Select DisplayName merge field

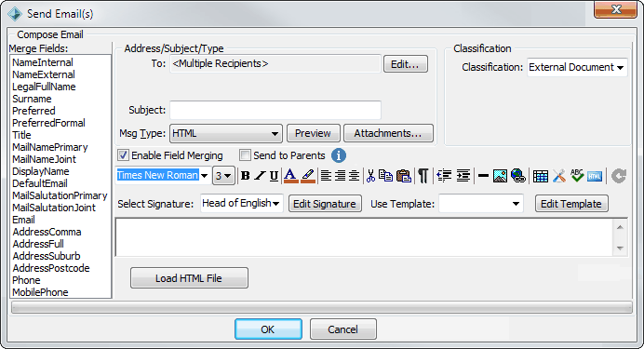tap(41, 171)
